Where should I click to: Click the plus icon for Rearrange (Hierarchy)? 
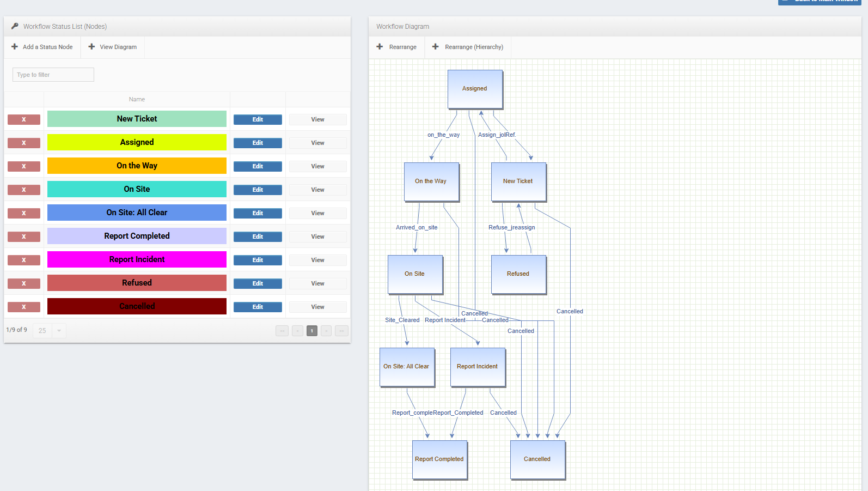pyautogui.click(x=435, y=47)
